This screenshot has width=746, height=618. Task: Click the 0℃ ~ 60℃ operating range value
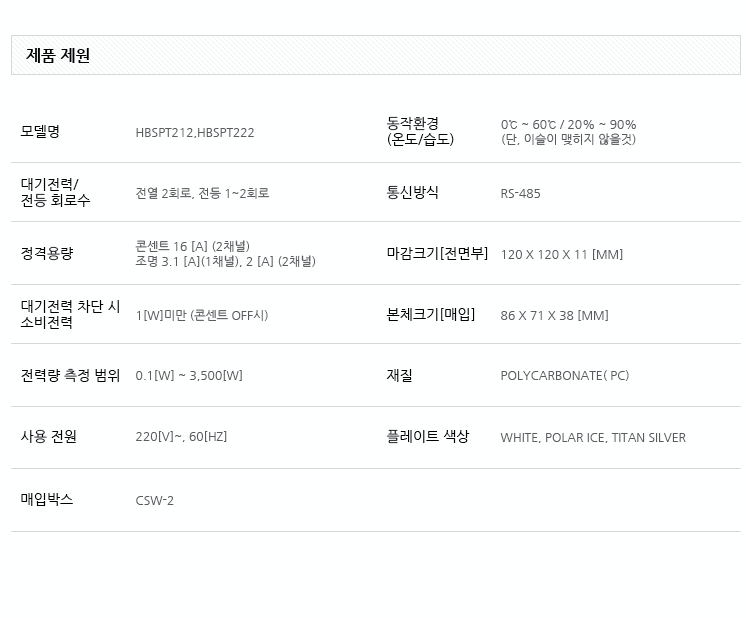coord(568,125)
